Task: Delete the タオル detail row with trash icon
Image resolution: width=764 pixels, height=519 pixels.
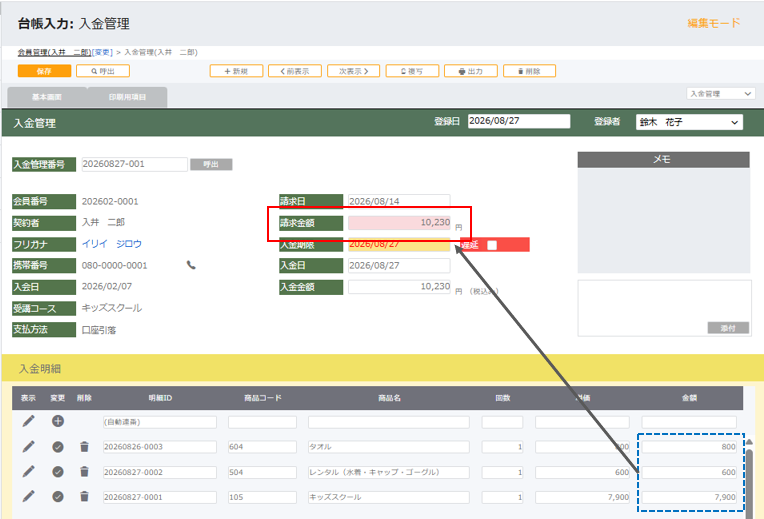Action: 84,446
